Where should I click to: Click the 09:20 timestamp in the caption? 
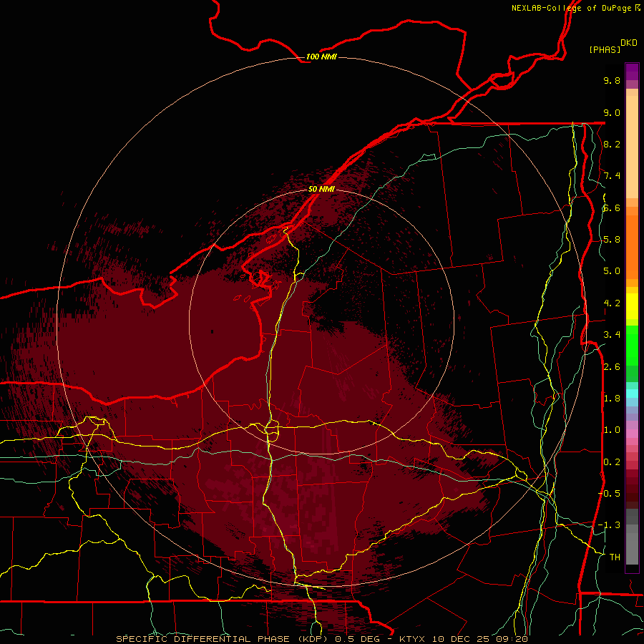pos(512,639)
